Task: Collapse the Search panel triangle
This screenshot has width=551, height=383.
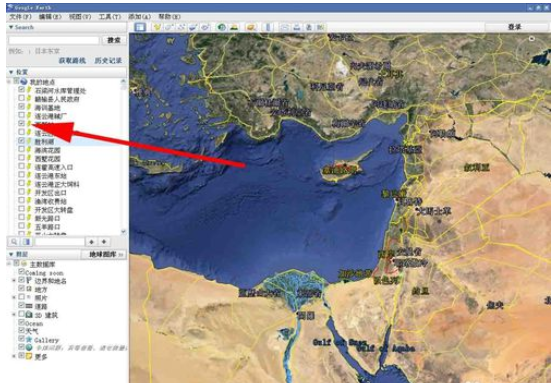Action: point(11,27)
